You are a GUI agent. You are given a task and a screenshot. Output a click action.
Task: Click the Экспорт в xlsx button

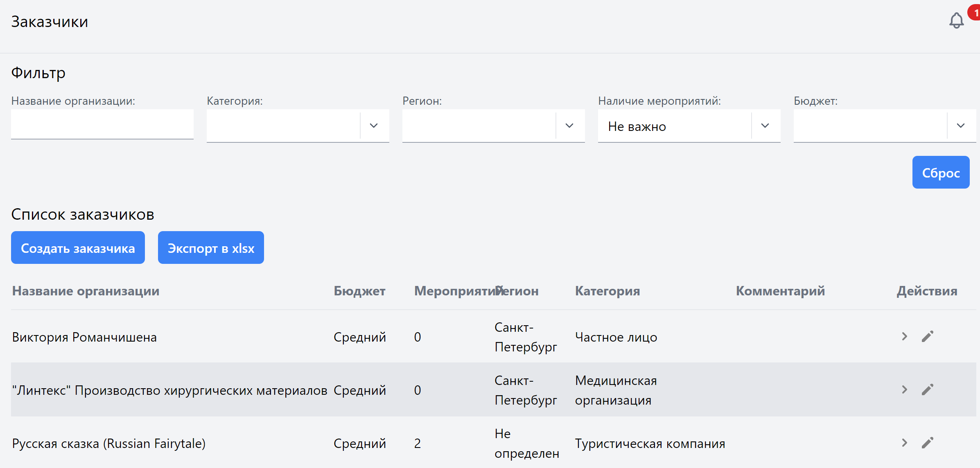click(x=211, y=248)
